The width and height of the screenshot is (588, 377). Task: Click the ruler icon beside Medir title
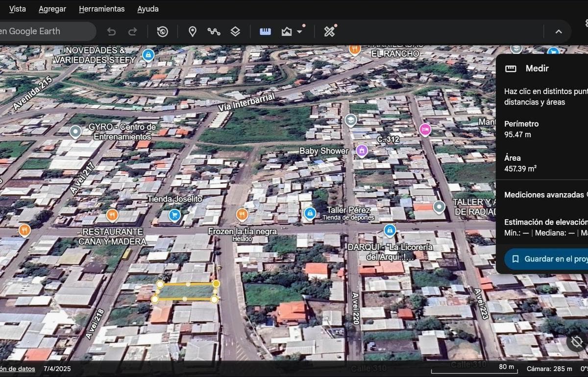(x=511, y=69)
